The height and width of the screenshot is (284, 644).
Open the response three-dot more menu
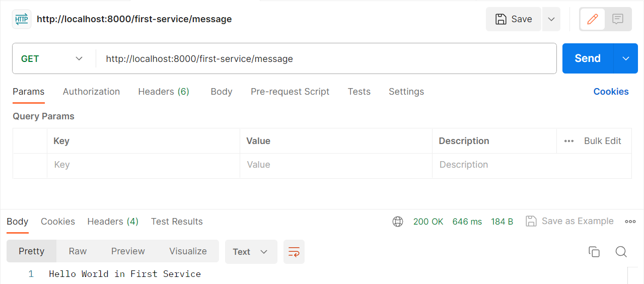[630, 222]
